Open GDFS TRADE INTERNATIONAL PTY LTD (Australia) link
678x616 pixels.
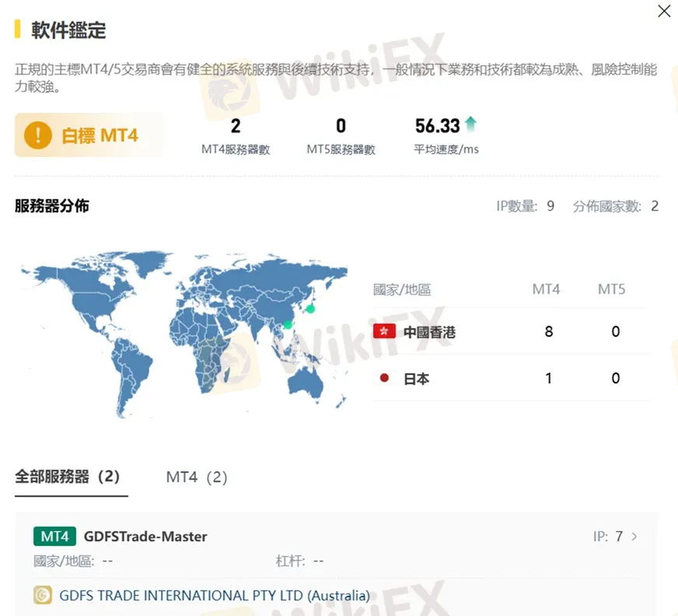(x=215, y=595)
